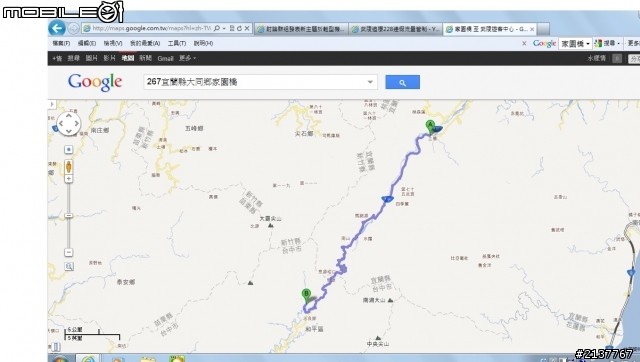Switch to the second tab mentioning 228
Viewport: 640px width, 362px height.
coord(396,29)
